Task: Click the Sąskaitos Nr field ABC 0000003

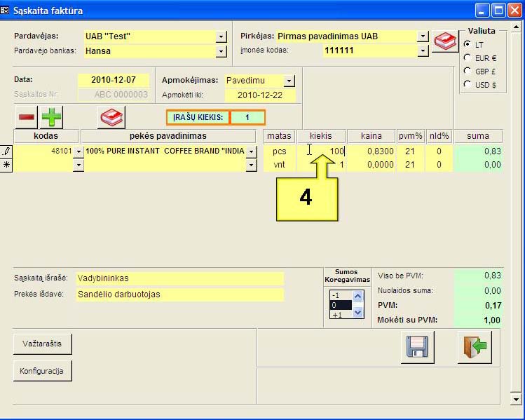Action: (x=114, y=95)
